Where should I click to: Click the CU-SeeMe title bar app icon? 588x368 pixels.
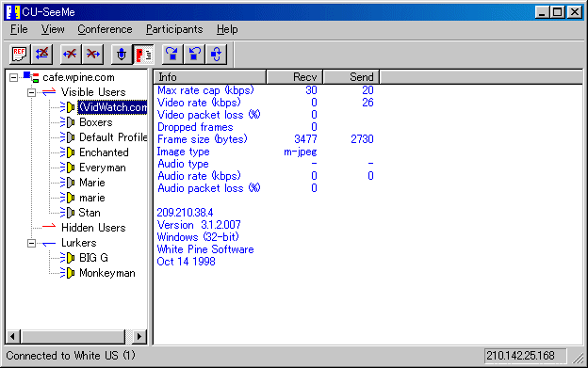[13, 12]
